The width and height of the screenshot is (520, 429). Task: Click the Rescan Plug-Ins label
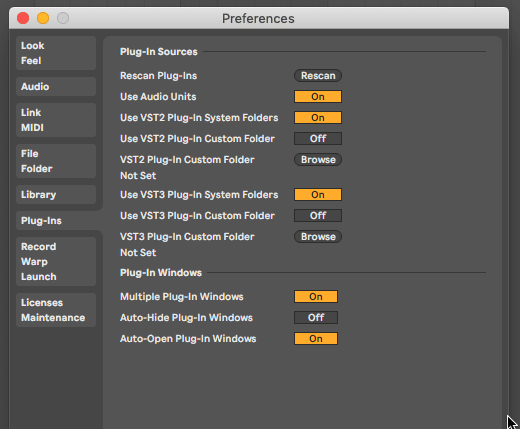click(x=158, y=76)
